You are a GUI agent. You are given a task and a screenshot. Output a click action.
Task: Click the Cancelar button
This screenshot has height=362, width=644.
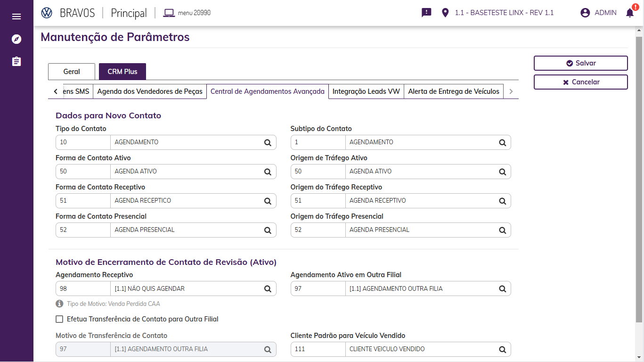point(580,82)
